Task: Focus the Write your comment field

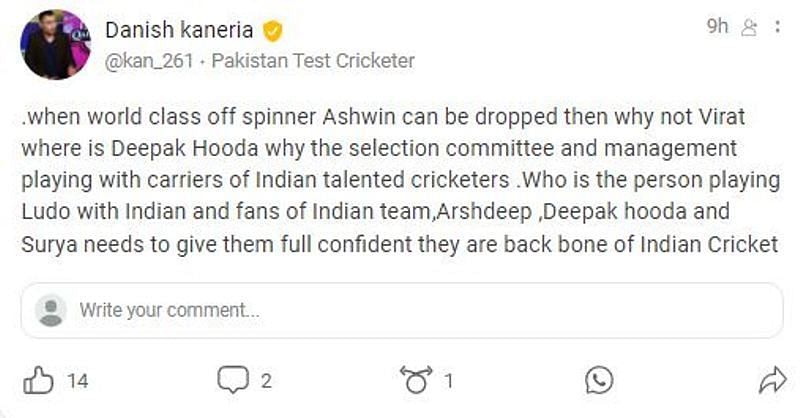Action: (x=400, y=310)
